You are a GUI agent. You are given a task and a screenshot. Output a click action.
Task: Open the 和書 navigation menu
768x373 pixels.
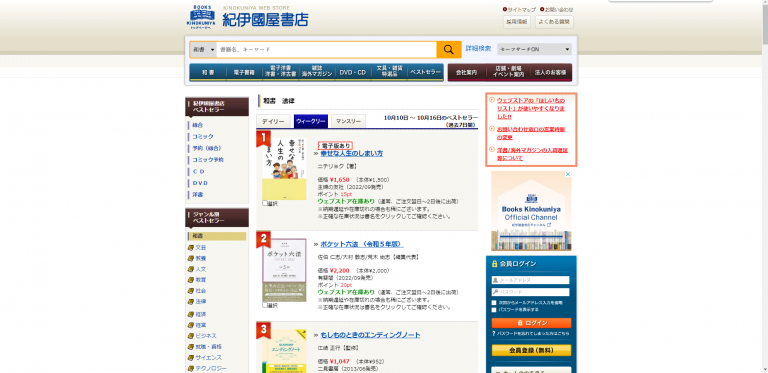tap(208, 72)
